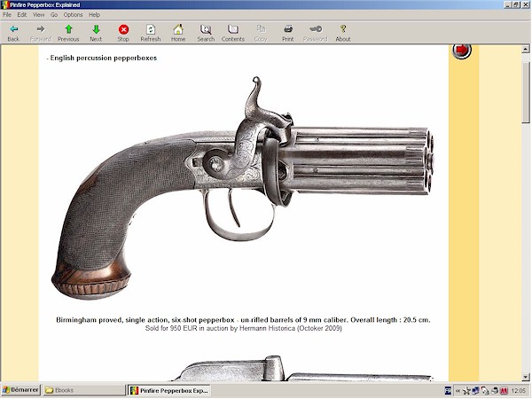The image size is (532, 399).
Task: Click the 'Sold for 950 EUR' line
Action: coord(243,328)
